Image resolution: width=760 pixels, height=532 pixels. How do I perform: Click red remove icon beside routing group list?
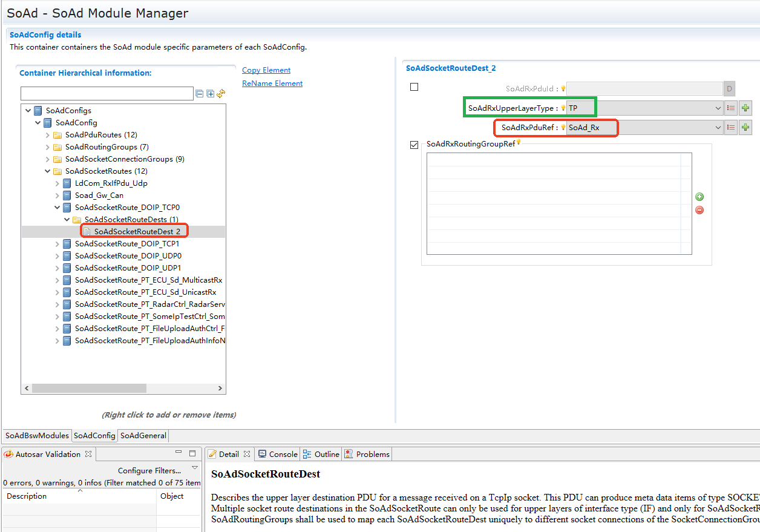click(699, 210)
